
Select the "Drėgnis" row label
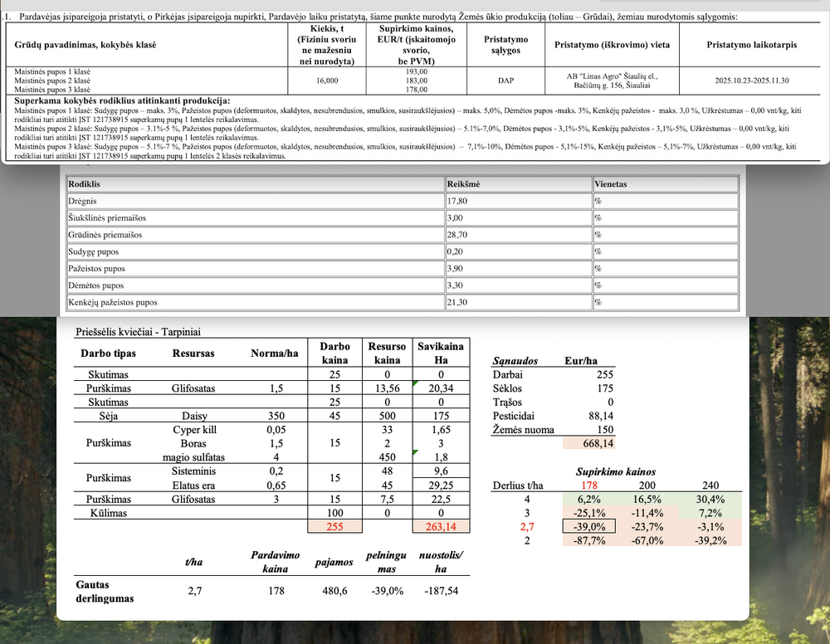pyautogui.click(x=82, y=201)
